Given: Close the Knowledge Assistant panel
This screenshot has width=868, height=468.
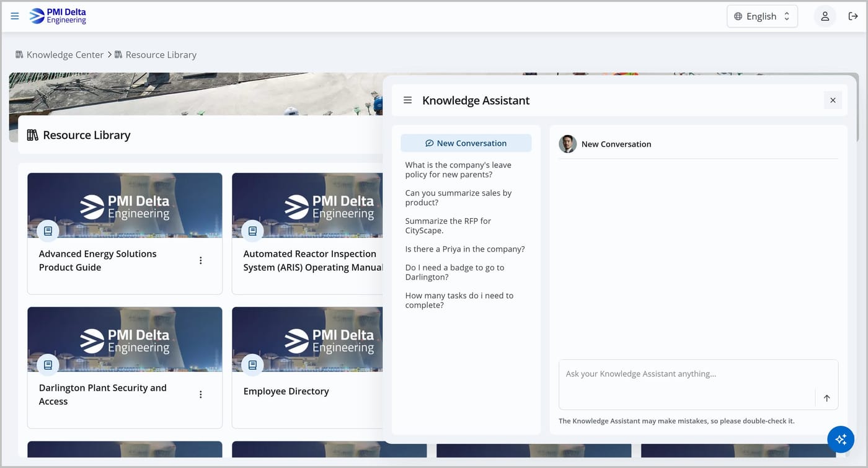Looking at the screenshot, I should pos(833,100).
